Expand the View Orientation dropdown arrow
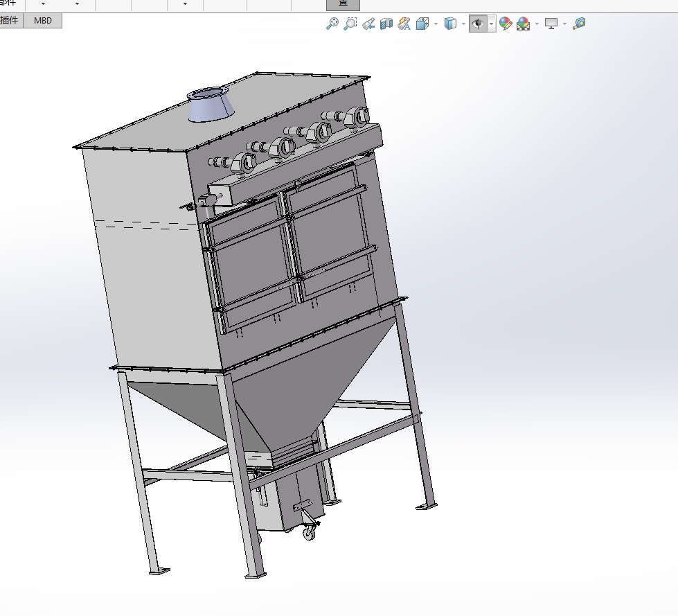 436,24
